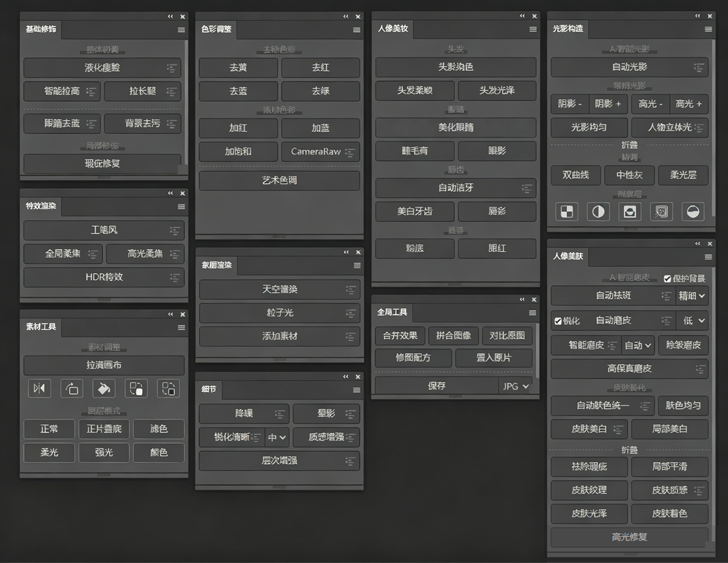Click the 高光 + button
This screenshot has width=728, height=563.
click(x=689, y=104)
